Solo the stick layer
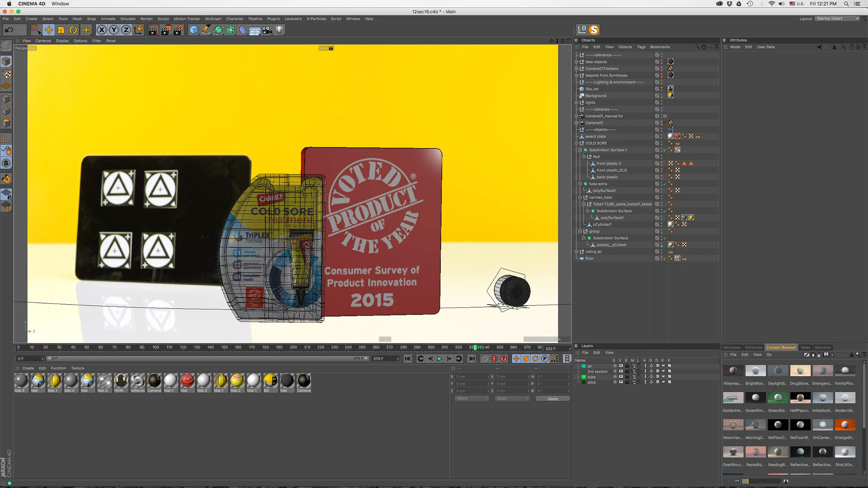Image resolution: width=868 pixels, height=488 pixels. tap(615, 382)
